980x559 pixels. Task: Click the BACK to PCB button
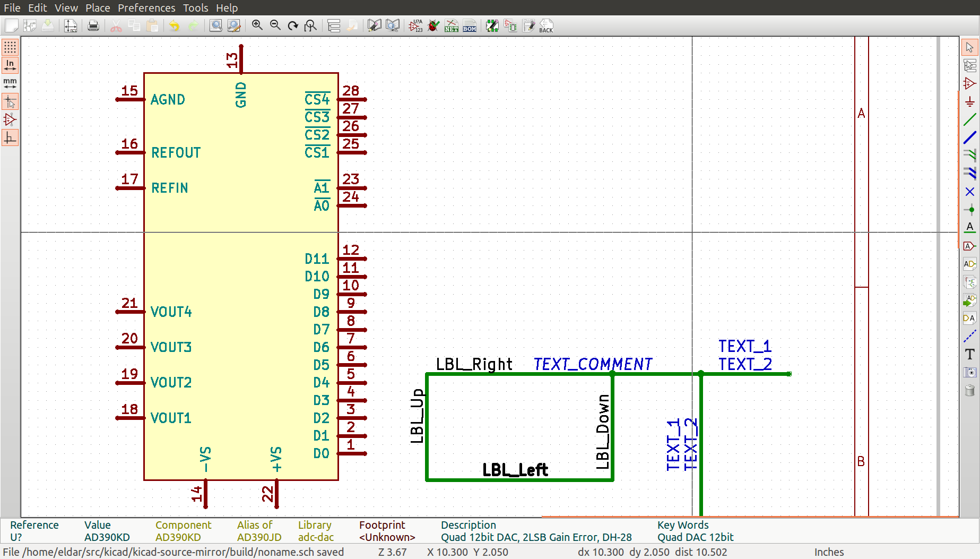coord(546,25)
